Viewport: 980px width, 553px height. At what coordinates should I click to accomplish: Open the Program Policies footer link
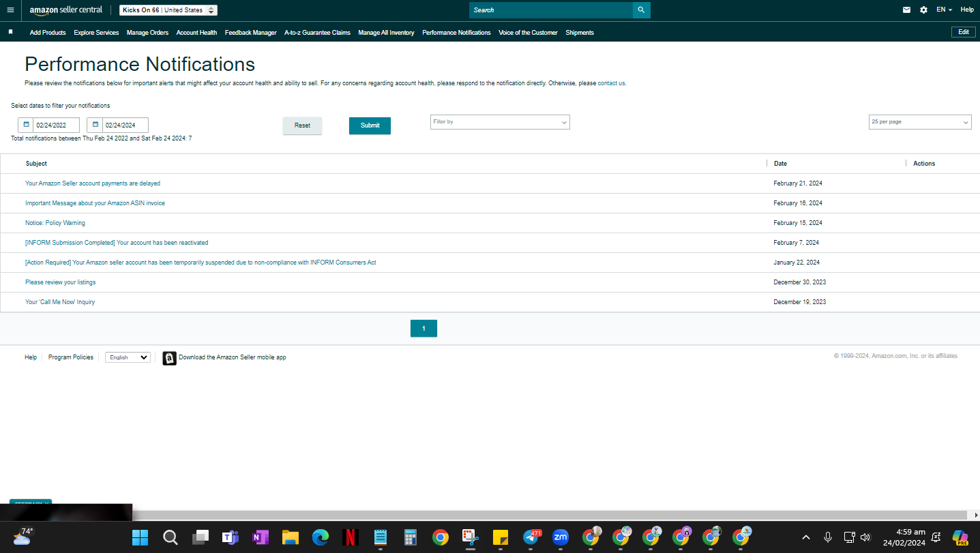click(71, 357)
